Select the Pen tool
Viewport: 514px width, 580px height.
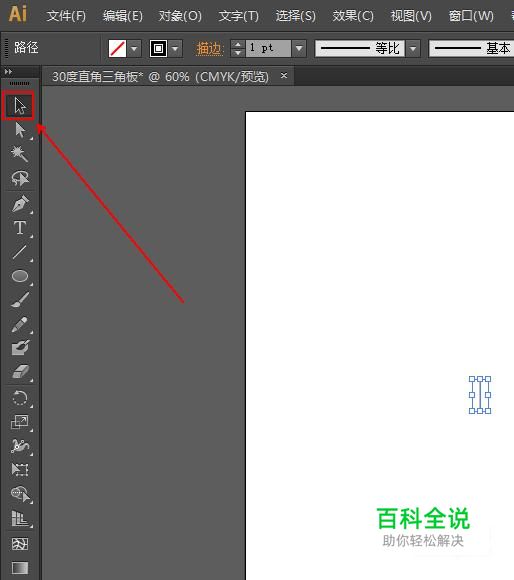(20, 203)
